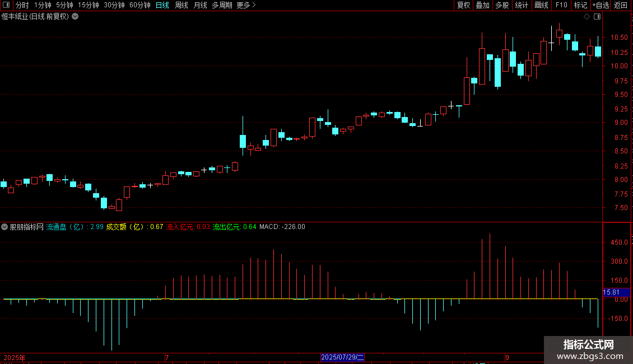
Task: Toggle the right info panel icon
Action: click(x=597, y=17)
